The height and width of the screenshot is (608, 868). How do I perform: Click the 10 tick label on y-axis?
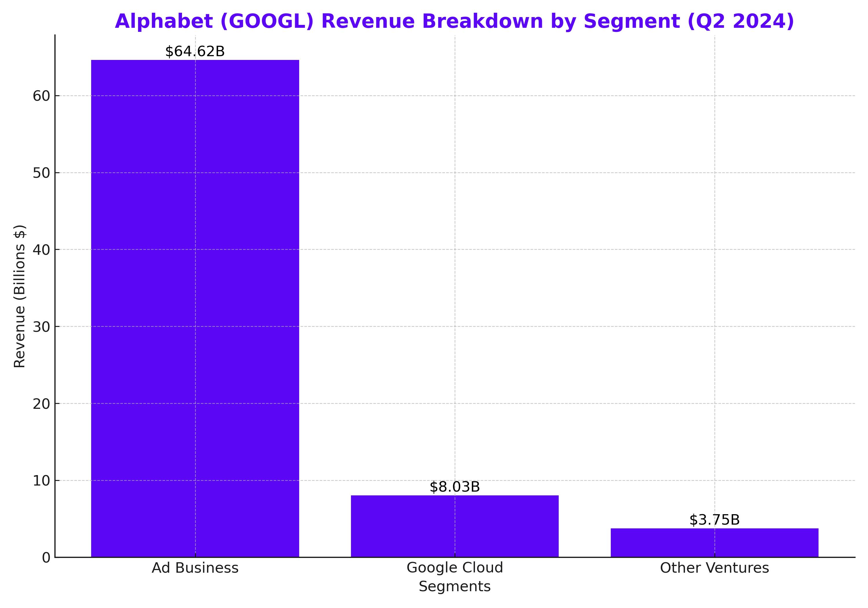41,481
